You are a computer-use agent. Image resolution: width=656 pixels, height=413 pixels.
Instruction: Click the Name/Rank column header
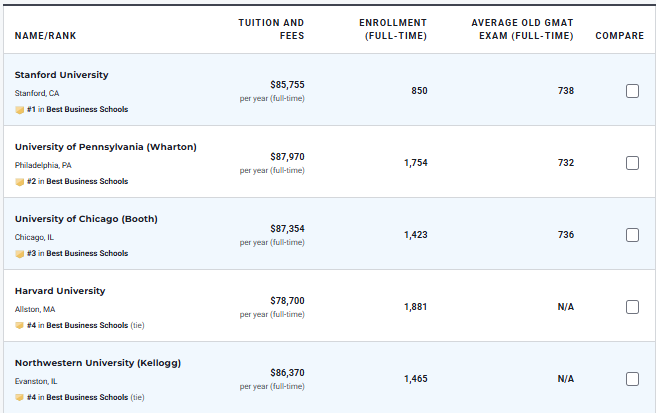(x=45, y=36)
